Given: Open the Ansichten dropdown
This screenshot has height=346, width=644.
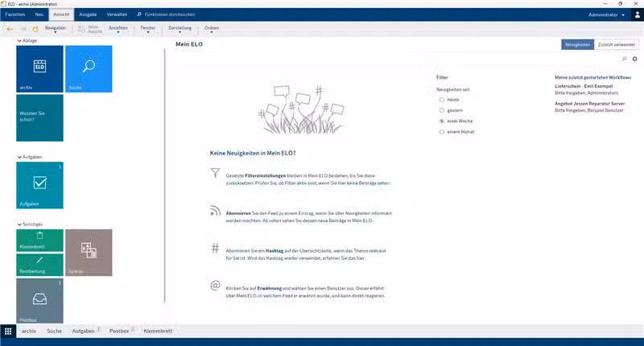Looking at the screenshot, I should tap(118, 29).
